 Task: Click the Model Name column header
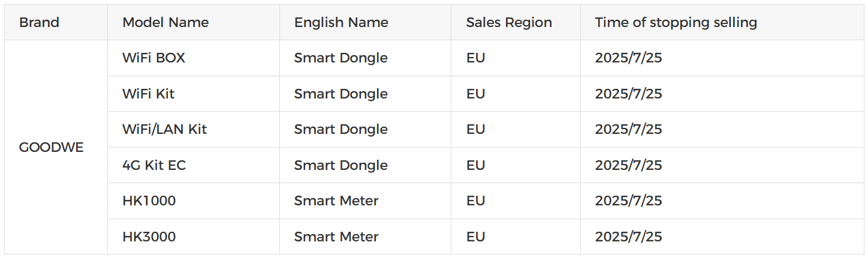pos(165,23)
